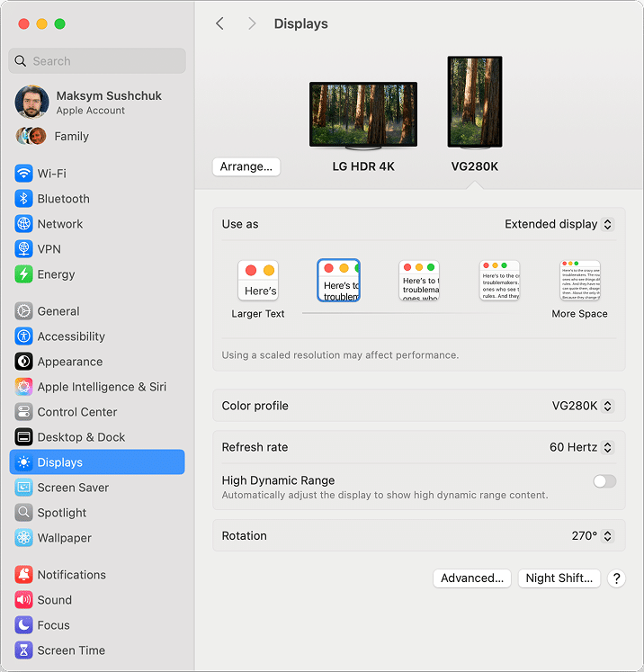This screenshot has width=644, height=672.
Task: Click the help question mark button
Action: point(616,578)
